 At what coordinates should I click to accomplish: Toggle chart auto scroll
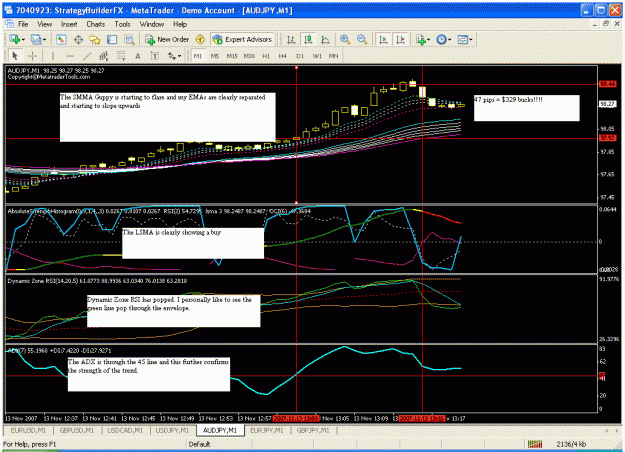[383, 39]
